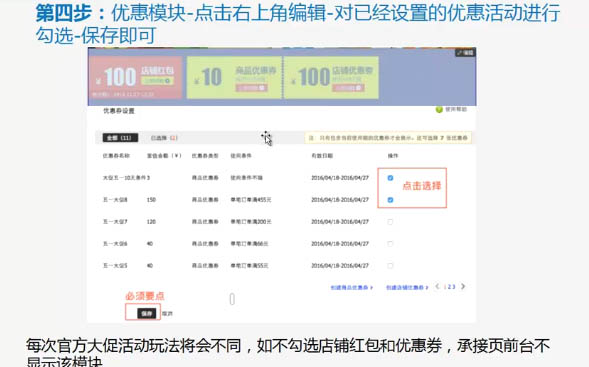Click the 优惠券设置 panel title

119,111
